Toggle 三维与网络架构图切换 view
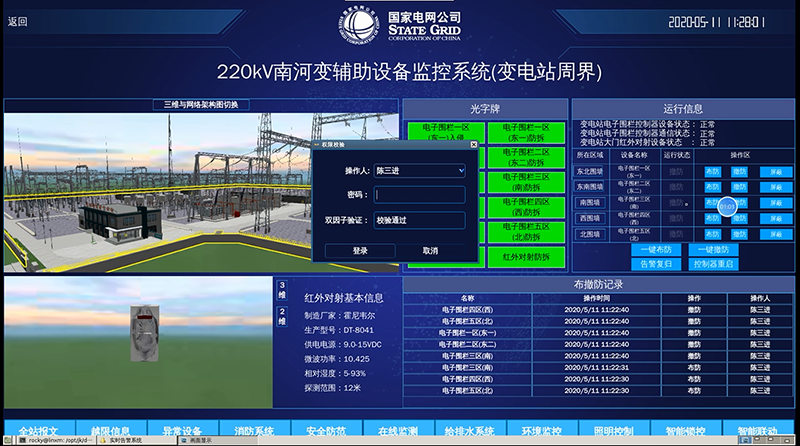800x446 pixels. pyautogui.click(x=199, y=104)
